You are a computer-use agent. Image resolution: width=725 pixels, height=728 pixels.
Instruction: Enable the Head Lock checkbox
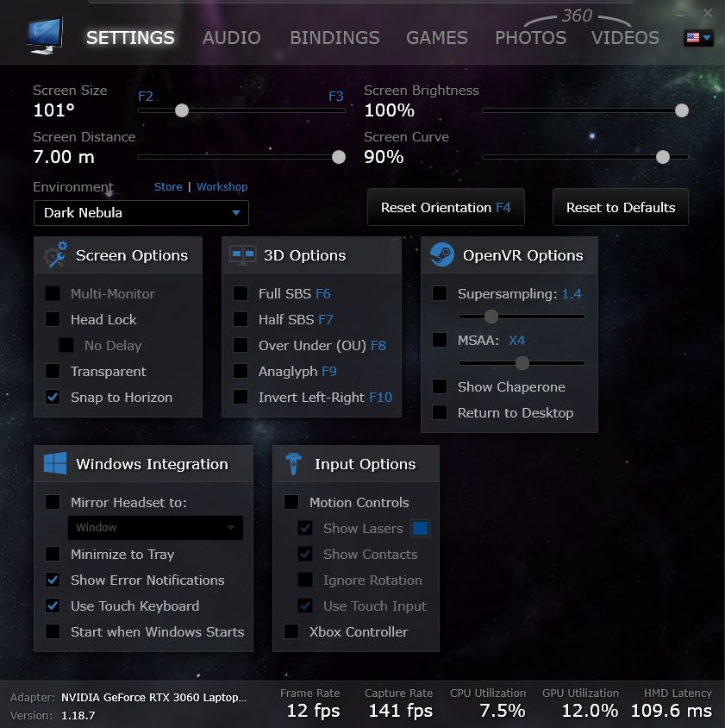(53, 319)
